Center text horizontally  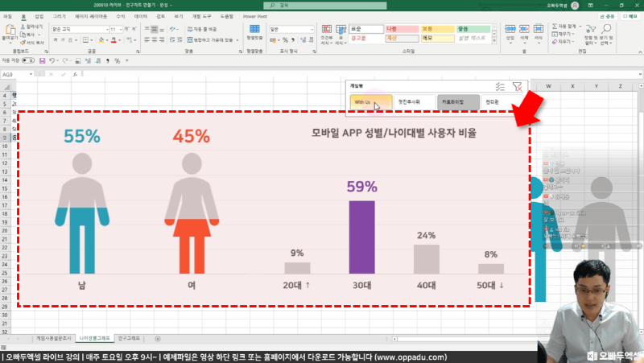pyautogui.click(x=155, y=39)
